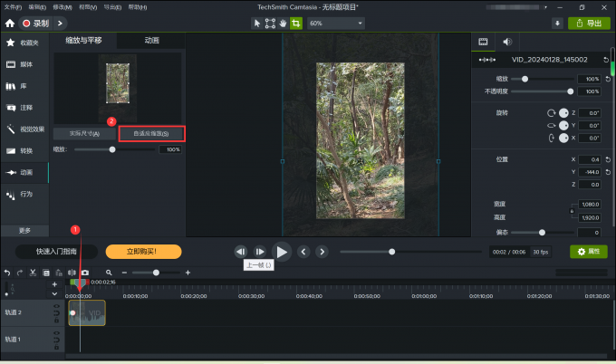Image resolution: width=616 pixels, height=364 pixels.
Task: Zoom in timeline with plus button
Action: 188,273
